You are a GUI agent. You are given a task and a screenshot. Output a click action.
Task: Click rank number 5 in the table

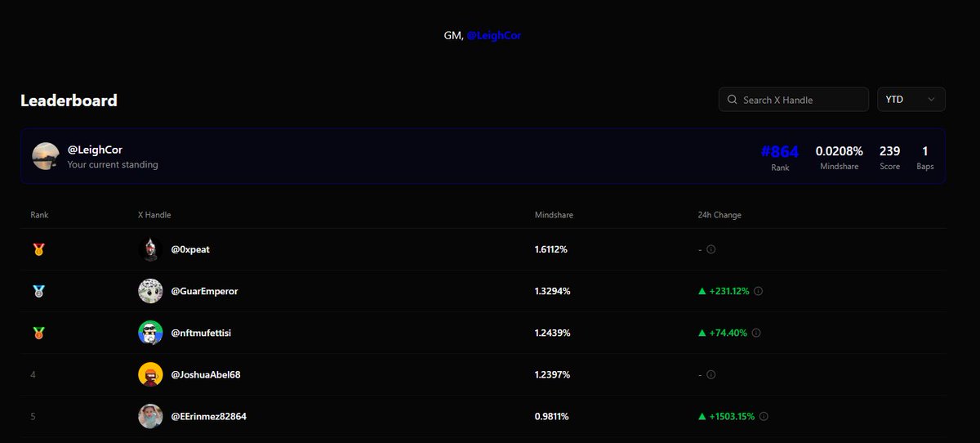click(33, 416)
